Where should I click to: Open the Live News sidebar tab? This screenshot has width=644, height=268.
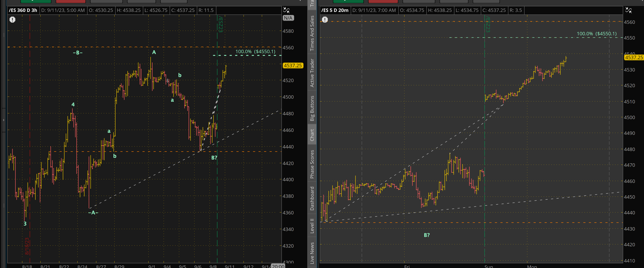[x=312, y=253]
